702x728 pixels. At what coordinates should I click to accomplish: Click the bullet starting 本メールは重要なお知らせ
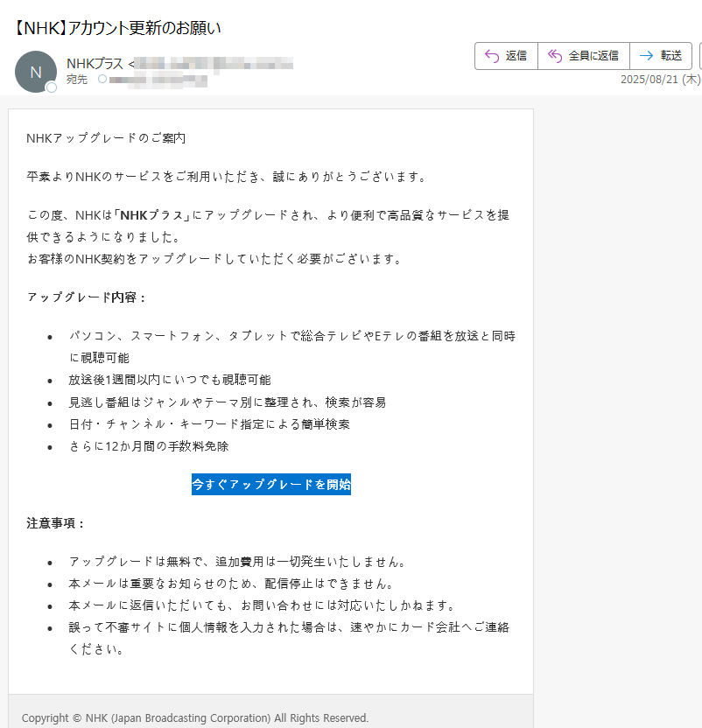coord(232,584)
